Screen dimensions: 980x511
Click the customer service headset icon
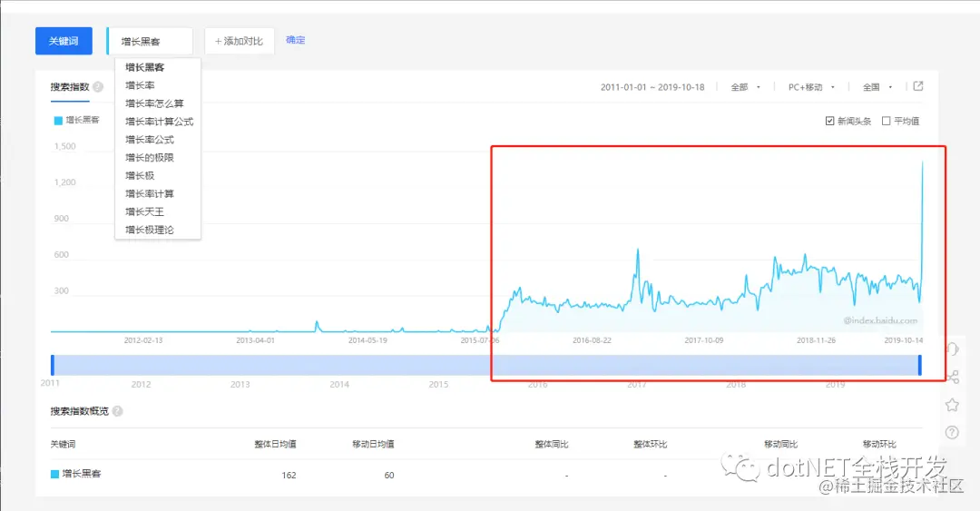[952, 349]
